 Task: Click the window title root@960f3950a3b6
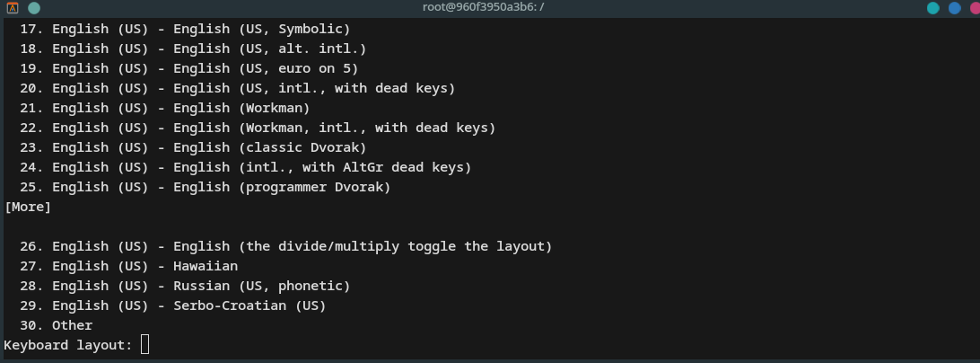pos(483,7)
